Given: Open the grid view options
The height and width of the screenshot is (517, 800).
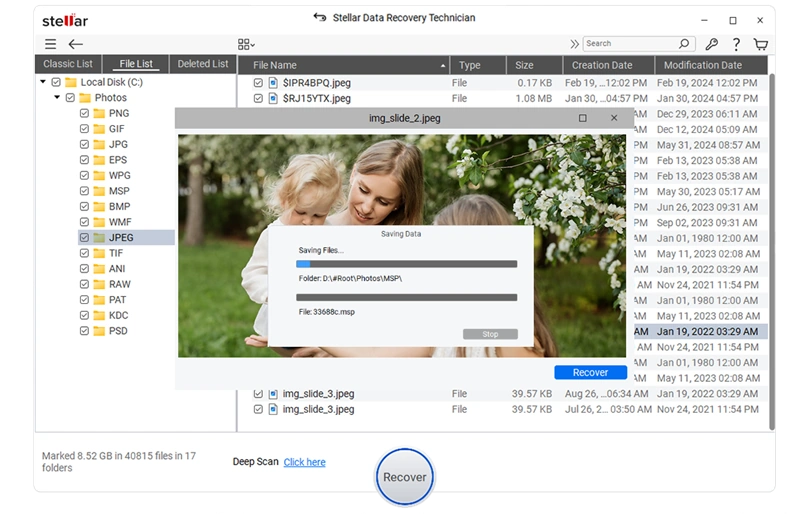Looking at the screenshot, I should 245,44.
